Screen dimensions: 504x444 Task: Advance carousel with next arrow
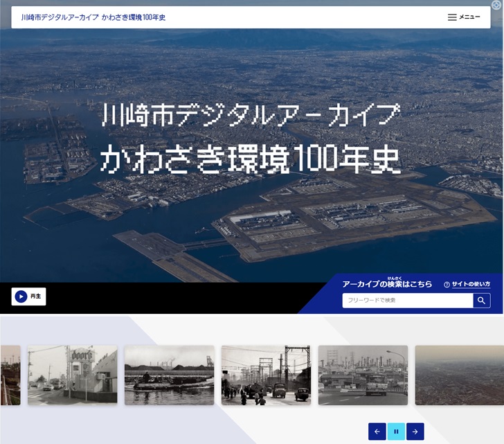click(x=415, y=432)
